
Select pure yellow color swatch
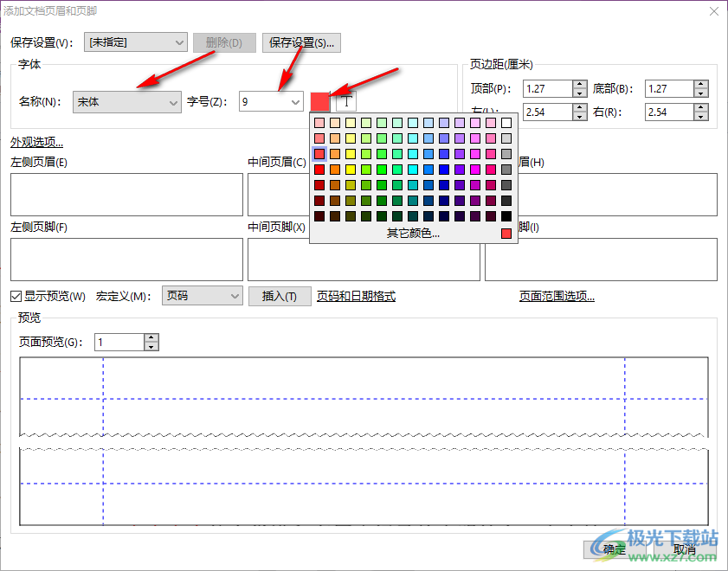point(351,170)
